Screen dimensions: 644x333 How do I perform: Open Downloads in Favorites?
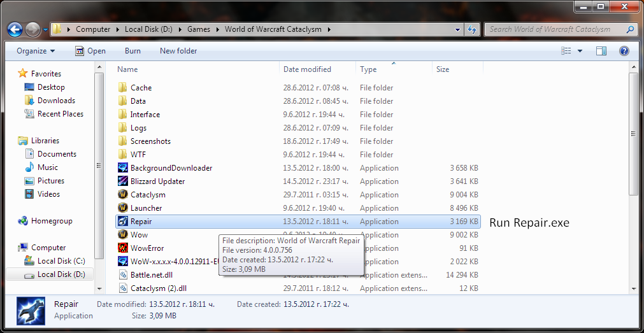click(x=56, y=101)
